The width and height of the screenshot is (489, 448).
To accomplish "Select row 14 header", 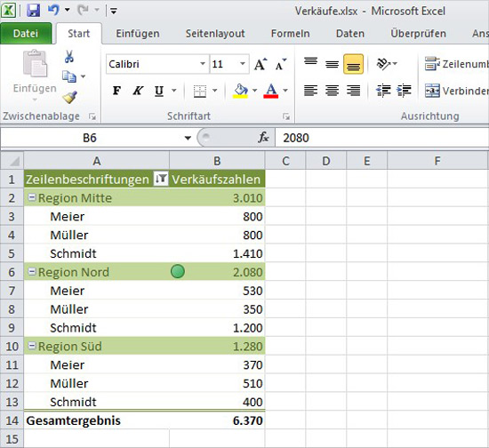I will click(12, 420).
